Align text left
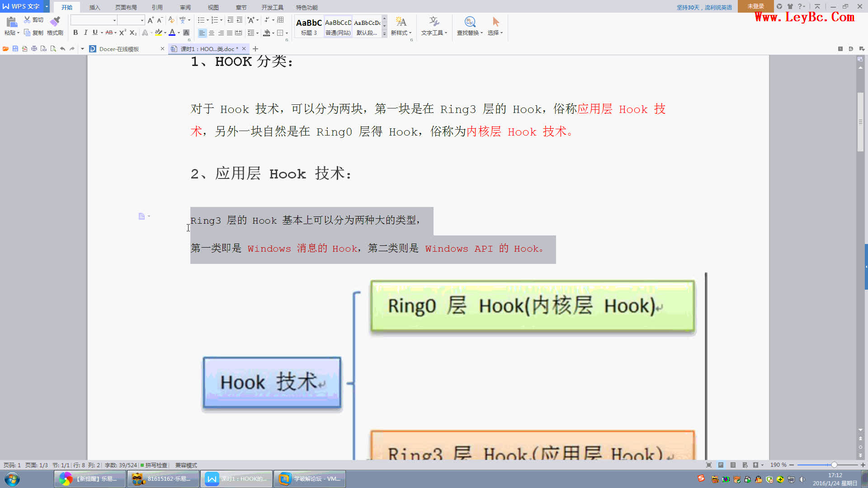The height and width of the screenshot is (488, 868). click(x=202, y=33)
